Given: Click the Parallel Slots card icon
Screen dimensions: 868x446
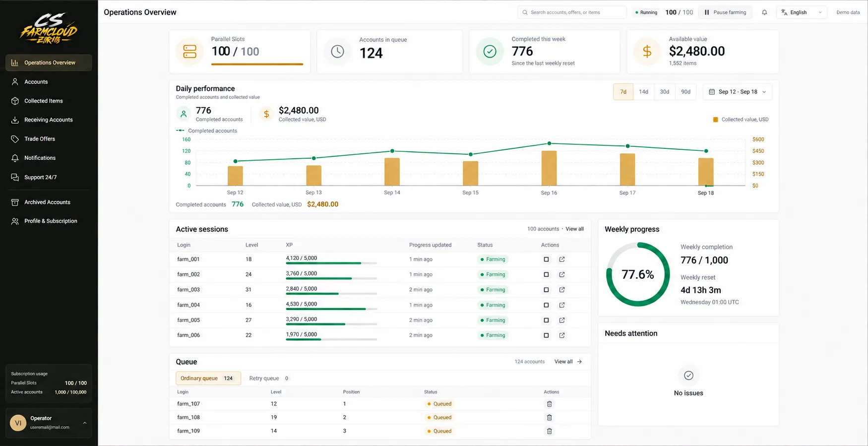Looking at the screenshot, I should pos(190,52).
